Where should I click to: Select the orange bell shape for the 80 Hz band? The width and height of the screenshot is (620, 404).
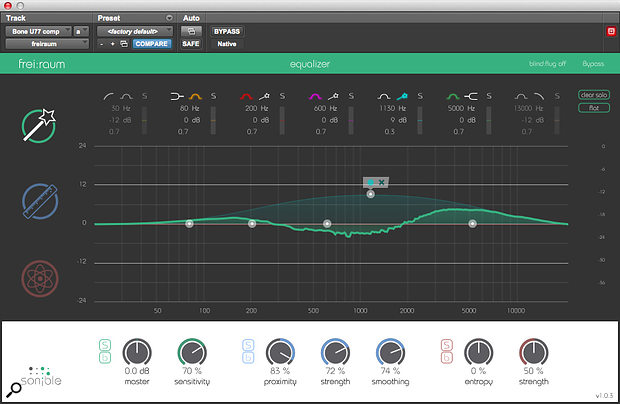[195, 96]
